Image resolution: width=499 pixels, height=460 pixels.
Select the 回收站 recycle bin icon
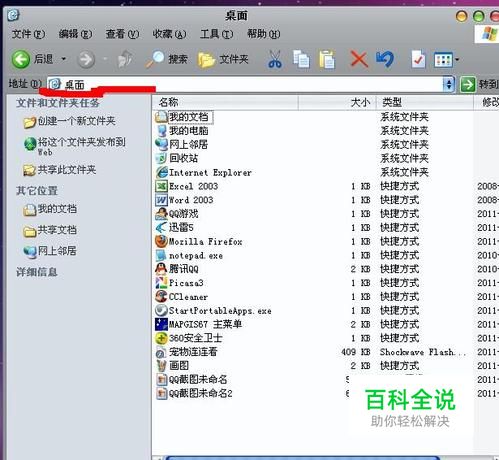161,158
